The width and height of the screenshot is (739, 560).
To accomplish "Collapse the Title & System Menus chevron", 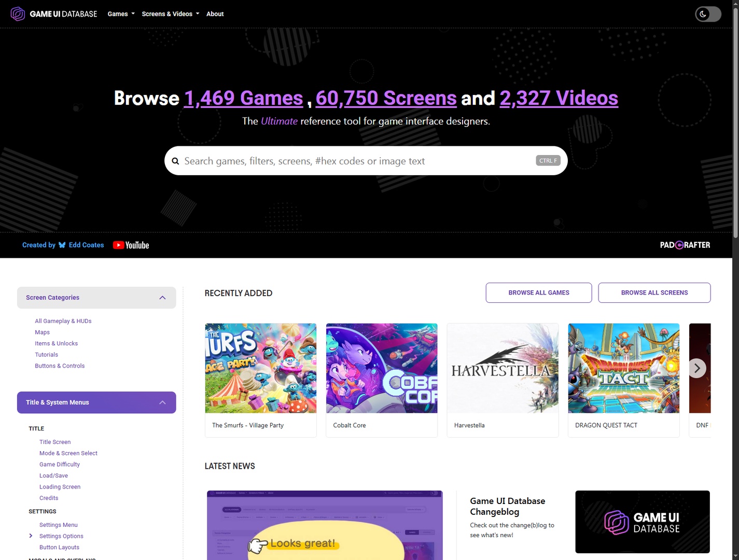I will [x=162, y=402].
